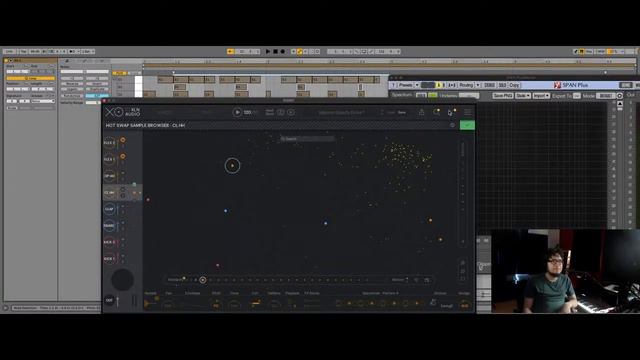This screenshot has width=640, height=360.
Task: Click the XLN Audio XO logo
Action: pos(122,112)
